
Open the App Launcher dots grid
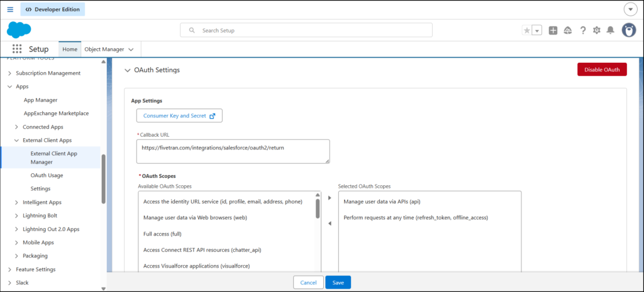tap(17, 49)
